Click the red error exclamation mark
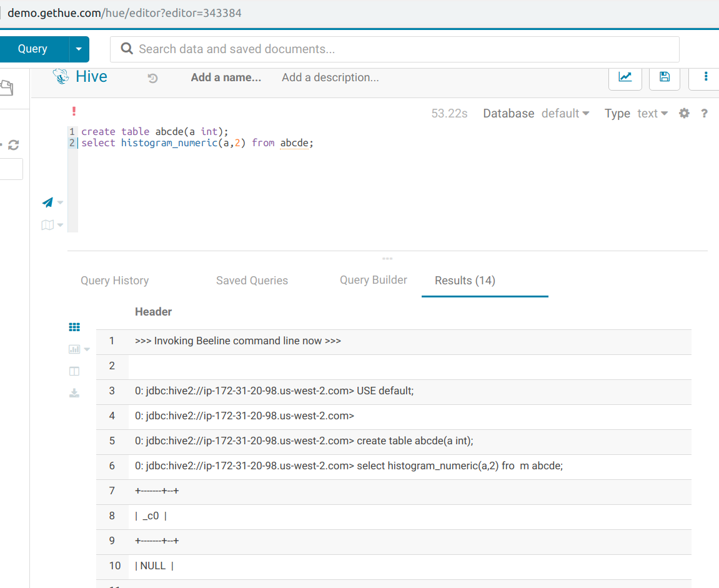 [x=74, y=111]
